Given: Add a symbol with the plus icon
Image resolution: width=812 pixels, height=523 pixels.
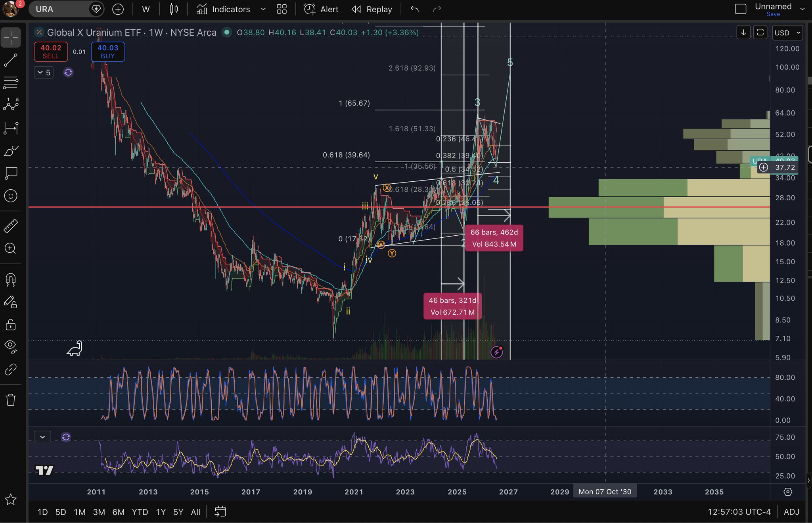Looking at the screenshot, I should point(118,9).
